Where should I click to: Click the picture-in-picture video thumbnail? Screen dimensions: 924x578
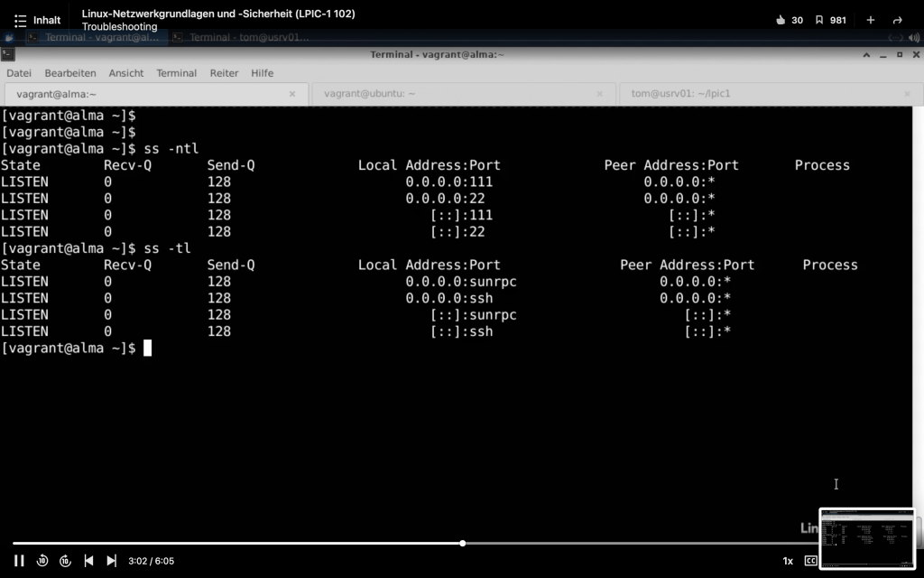pos(866,538)
